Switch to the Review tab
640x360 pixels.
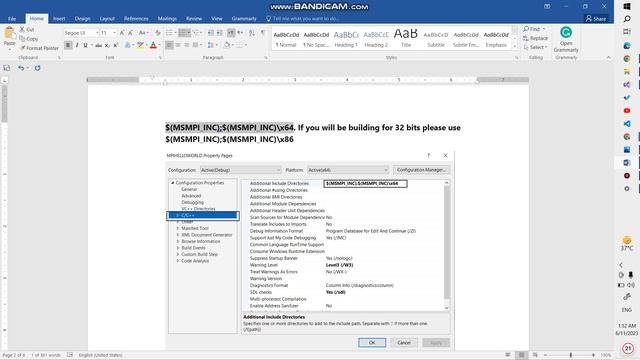click(x=194, y=18)
